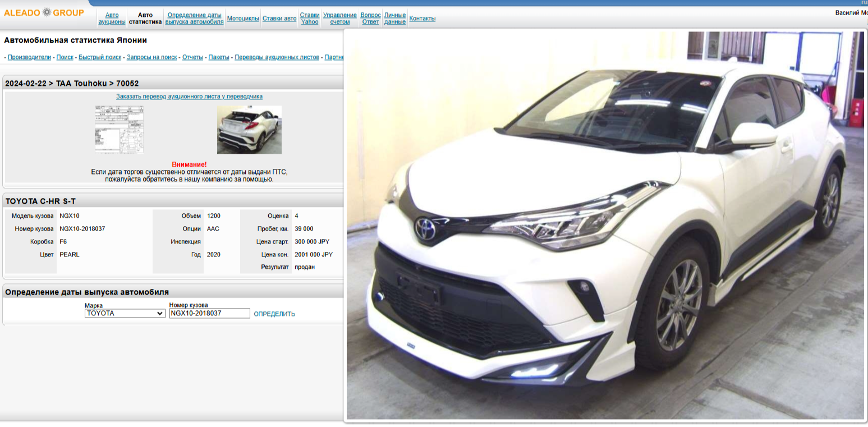Click the color value PEARL
The height and width of the screenshot is (427, 868).
coord(70,255)
